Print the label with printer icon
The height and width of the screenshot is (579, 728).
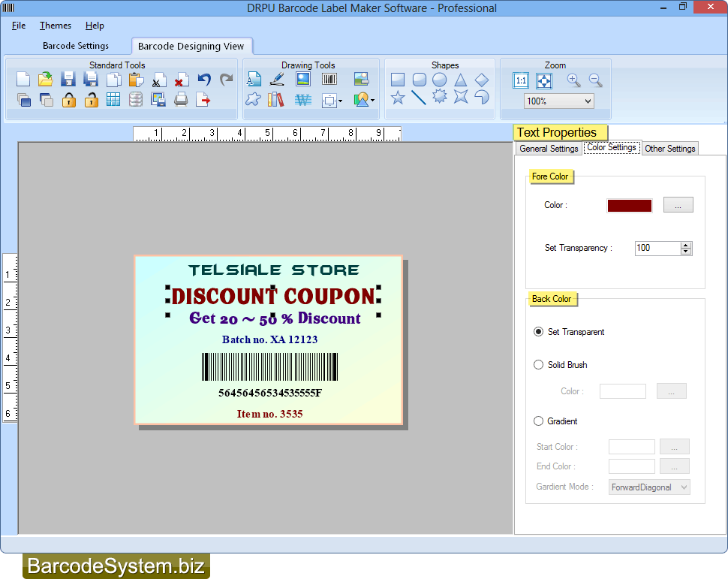click(x=181, y=99)
